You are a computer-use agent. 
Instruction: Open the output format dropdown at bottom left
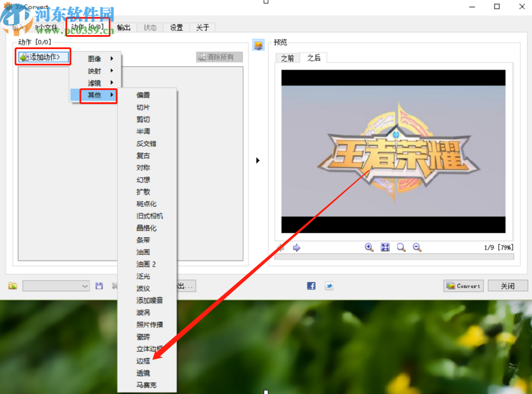tap(56, 286)
